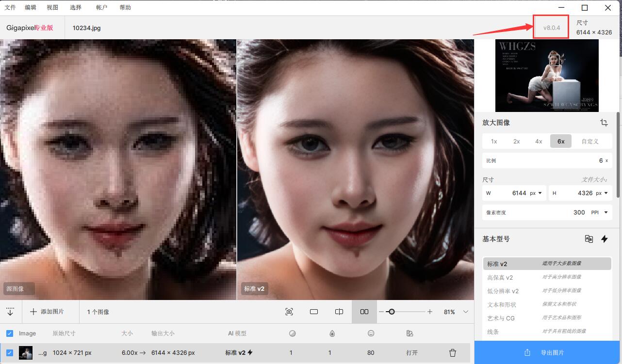Image resolution: width=622 pixels, height=364 pixels.
Task: Switch to single view layout
Action: point(314,312)
